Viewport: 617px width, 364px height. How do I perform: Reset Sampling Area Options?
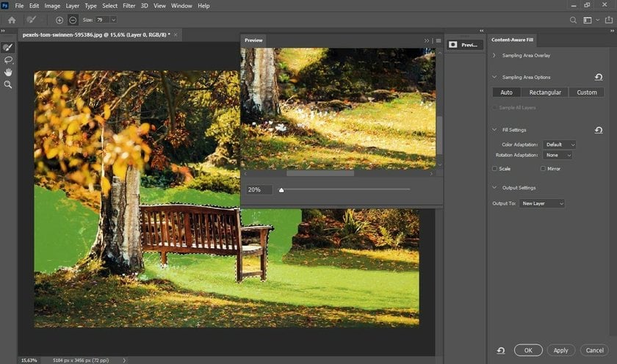(x=599, y=77)
